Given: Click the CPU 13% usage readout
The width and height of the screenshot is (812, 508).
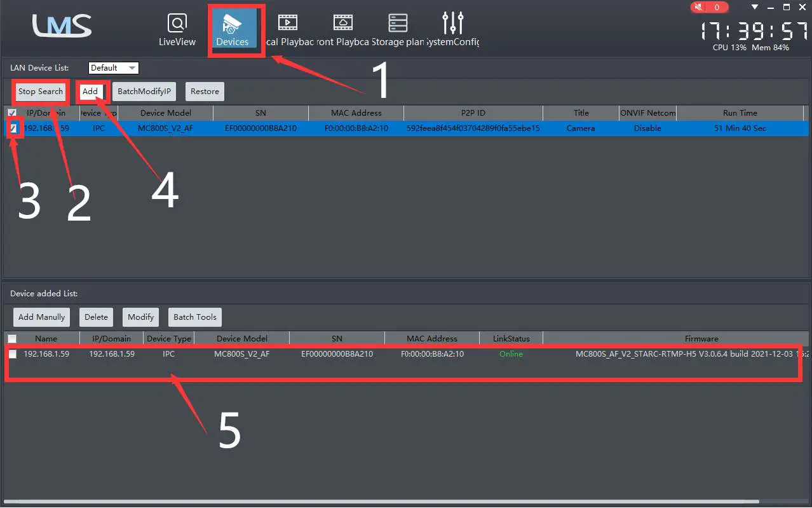Looking at the screenshot, I should pyautogui.click(x=729, y=48).
